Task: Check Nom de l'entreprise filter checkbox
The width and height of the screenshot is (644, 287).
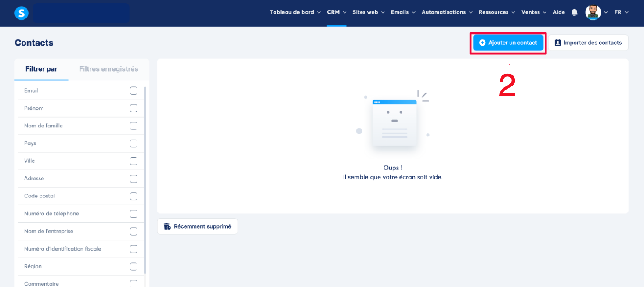Action: (x=134, y=231)
